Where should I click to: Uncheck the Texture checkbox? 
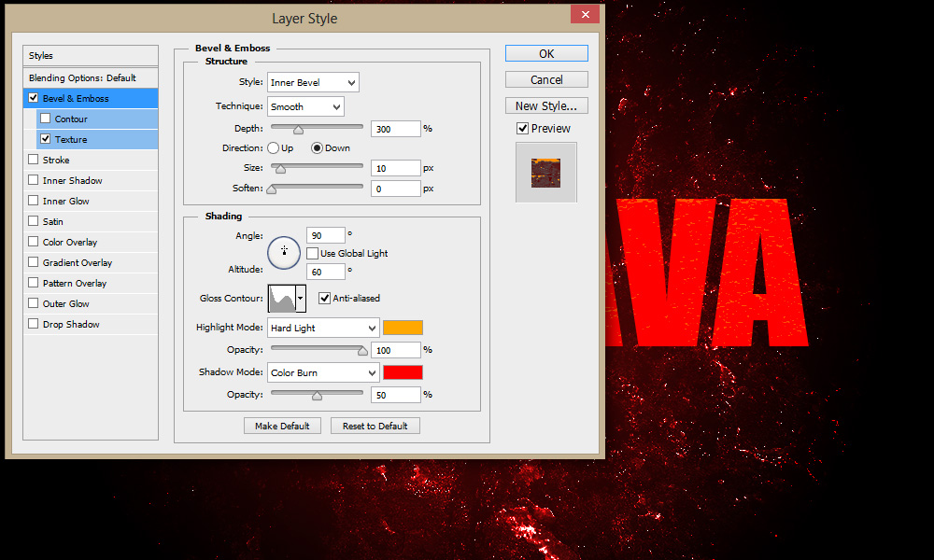[x=45, y=139]
